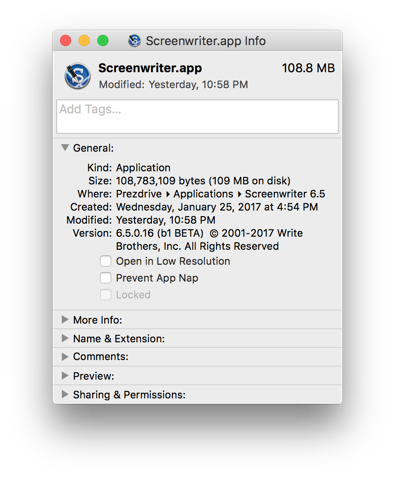Image resolution: width=395 pixels, height=479 pixels.
Task: Click the dimmed Locked checkbox
Action: point(106,295)
